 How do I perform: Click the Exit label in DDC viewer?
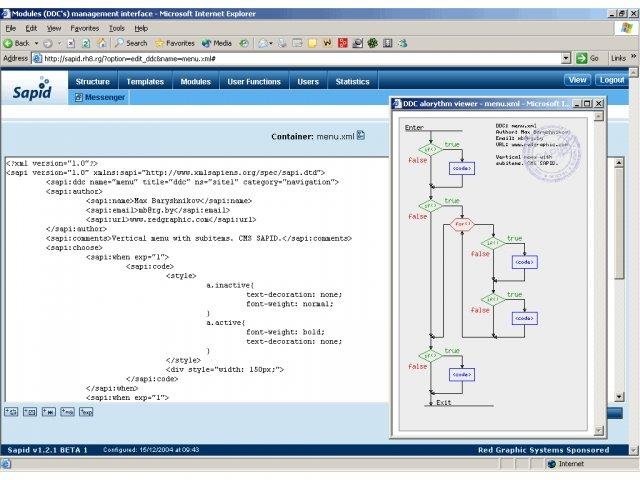(443, 402)
